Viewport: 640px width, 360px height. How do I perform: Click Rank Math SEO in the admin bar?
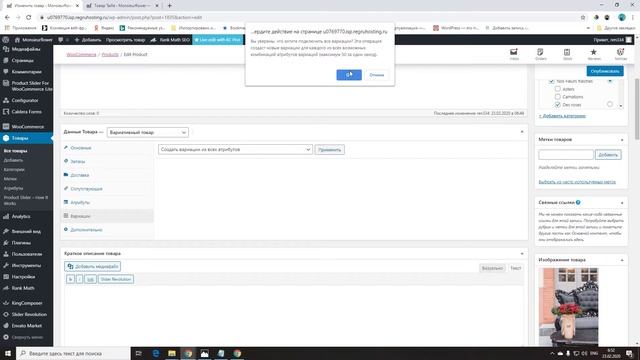click(x=170, y=40)
